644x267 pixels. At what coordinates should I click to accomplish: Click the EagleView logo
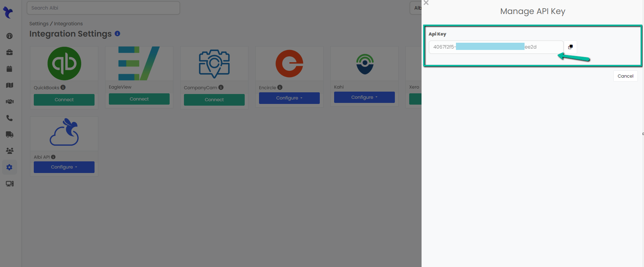coord(139,64)
